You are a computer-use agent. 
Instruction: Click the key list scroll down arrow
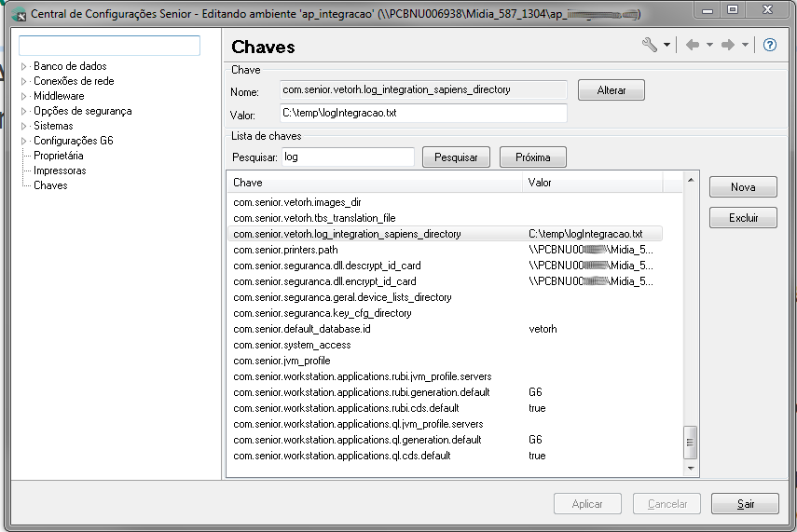click(690, 469)
